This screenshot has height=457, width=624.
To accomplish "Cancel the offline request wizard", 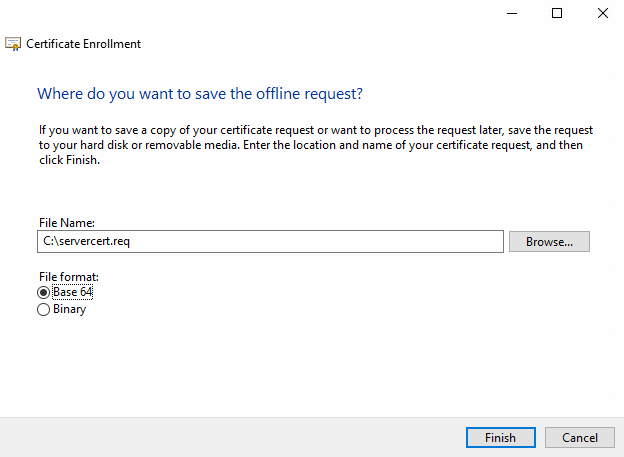I will point(580,438).
